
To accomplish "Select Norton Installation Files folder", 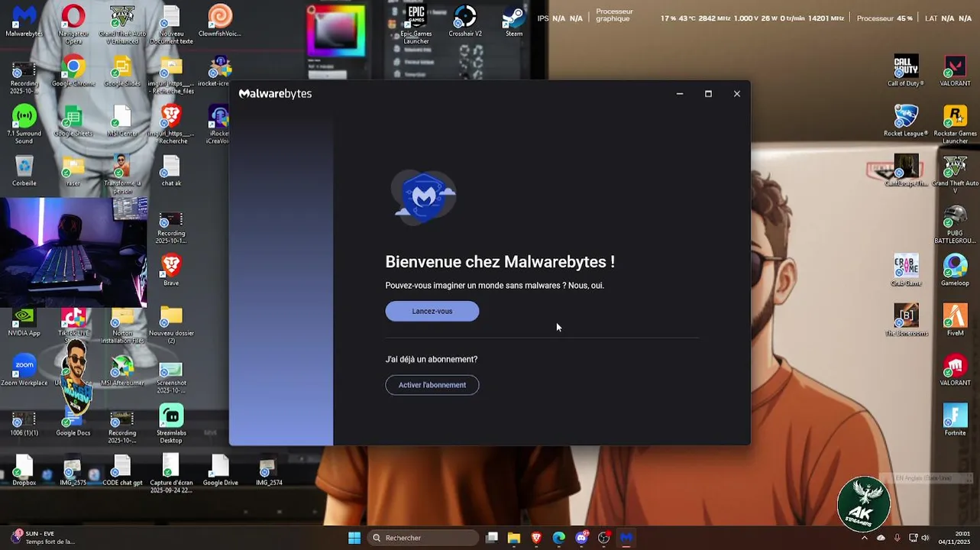I will [x=122, y=324].
